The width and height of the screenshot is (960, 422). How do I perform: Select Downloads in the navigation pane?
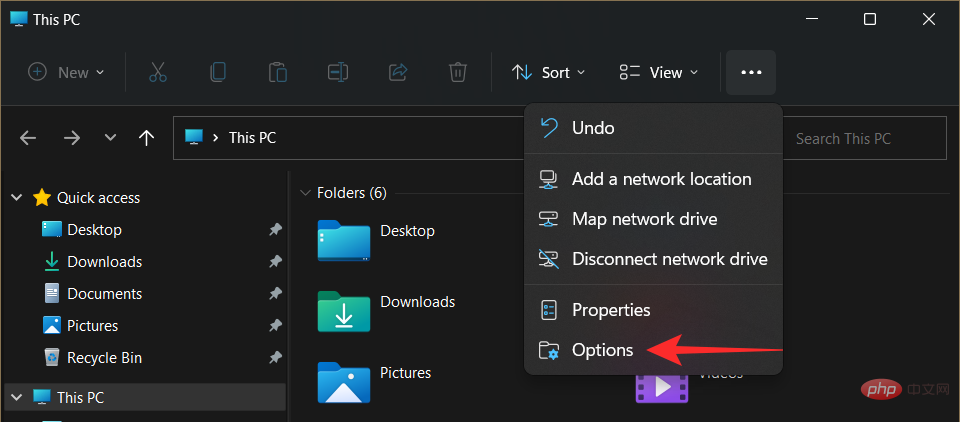pos(104,262)
